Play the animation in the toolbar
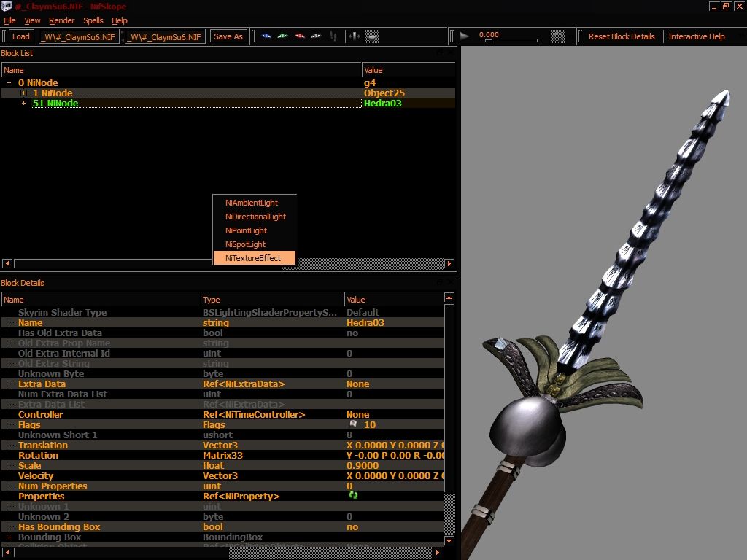Screen dimensions: 747x560 coord(464,36)
